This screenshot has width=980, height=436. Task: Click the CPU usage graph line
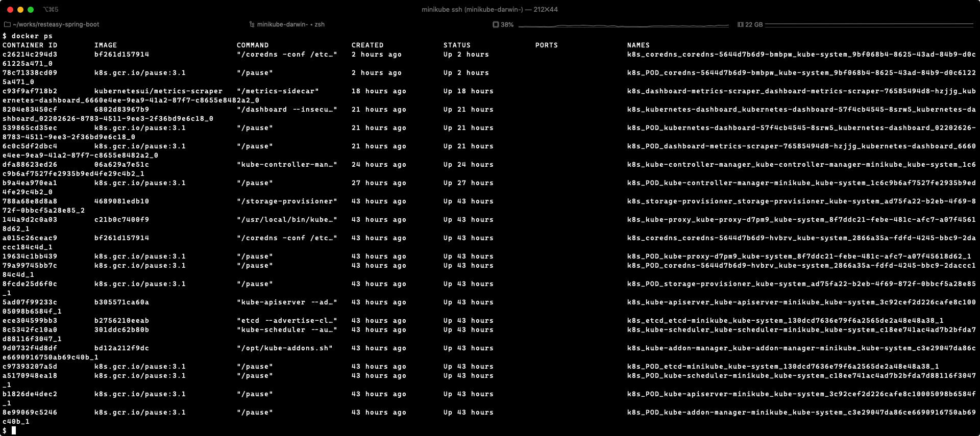click(x=624, y=25)
